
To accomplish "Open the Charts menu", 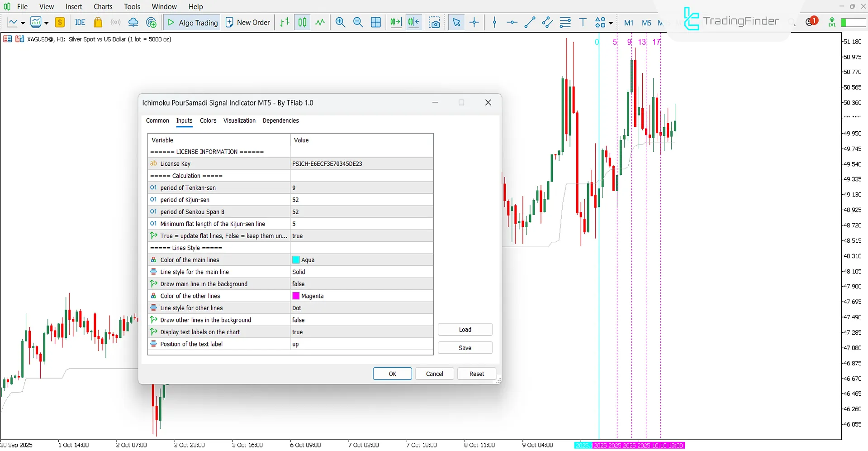I will click(103, 6).
